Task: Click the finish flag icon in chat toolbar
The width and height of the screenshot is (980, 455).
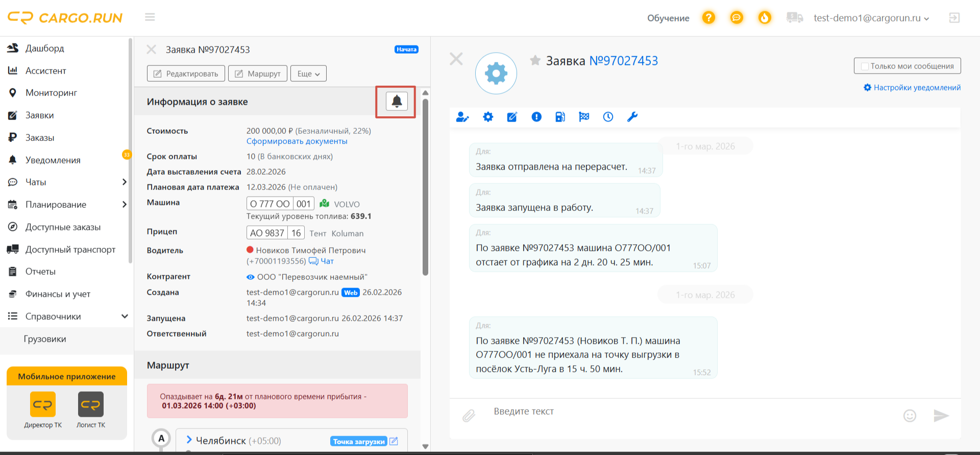Action: [584, 117]
